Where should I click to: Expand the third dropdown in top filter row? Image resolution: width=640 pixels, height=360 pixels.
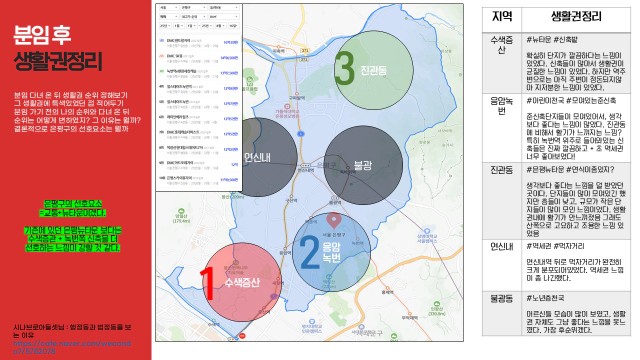(x=224, y=8)
